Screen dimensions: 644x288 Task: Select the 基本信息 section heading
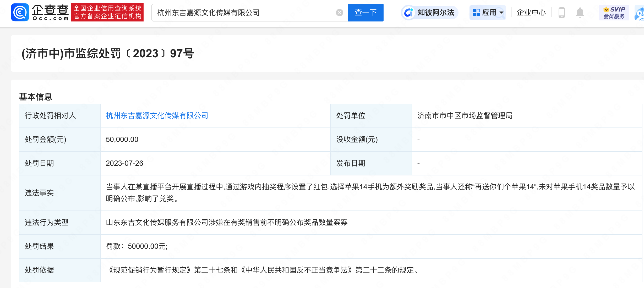(36, 97)
